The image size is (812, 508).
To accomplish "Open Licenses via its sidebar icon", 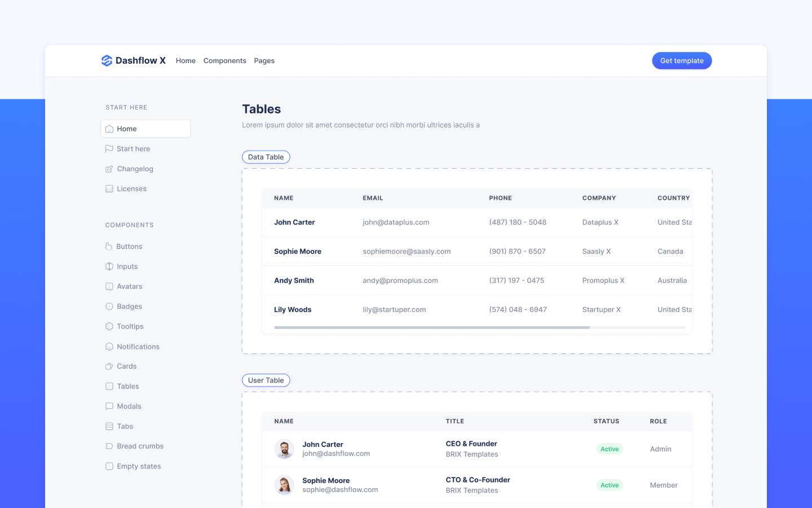I will click(109, 189).
